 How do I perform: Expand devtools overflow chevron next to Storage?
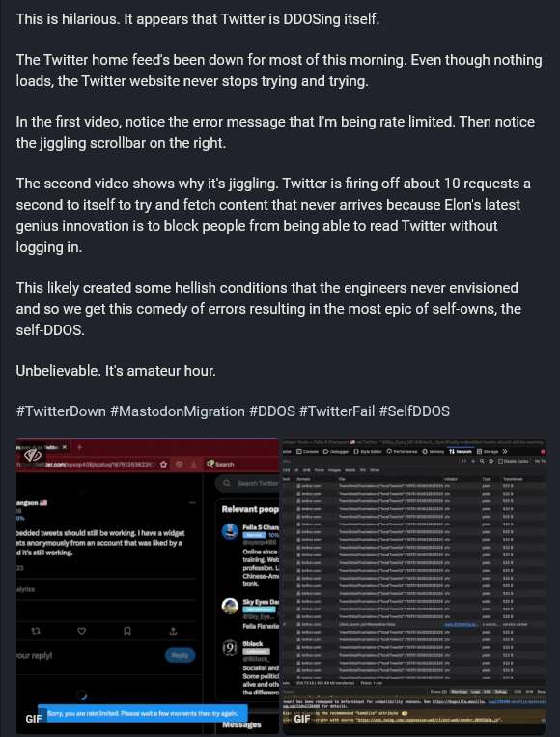click(x=505, y=451)
